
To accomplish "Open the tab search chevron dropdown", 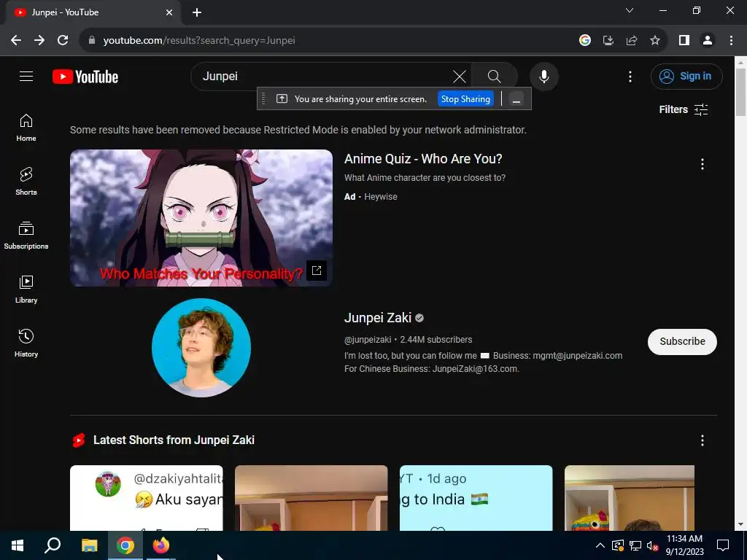I will pos(630,10).
